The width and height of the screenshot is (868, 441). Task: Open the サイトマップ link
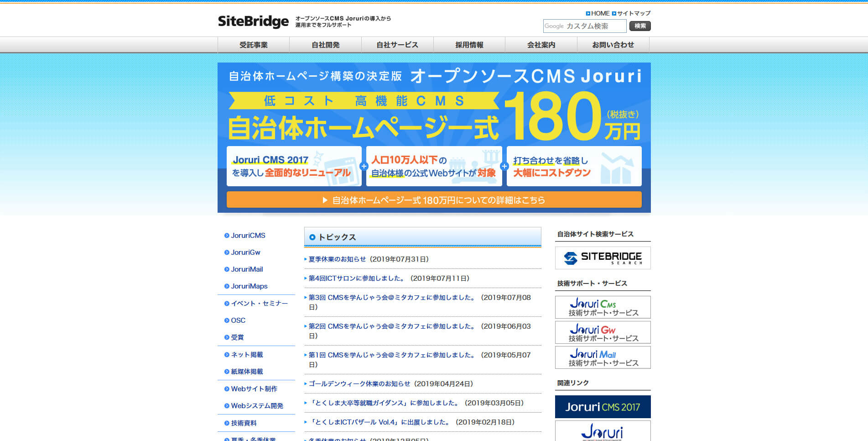tap(634, 13)
